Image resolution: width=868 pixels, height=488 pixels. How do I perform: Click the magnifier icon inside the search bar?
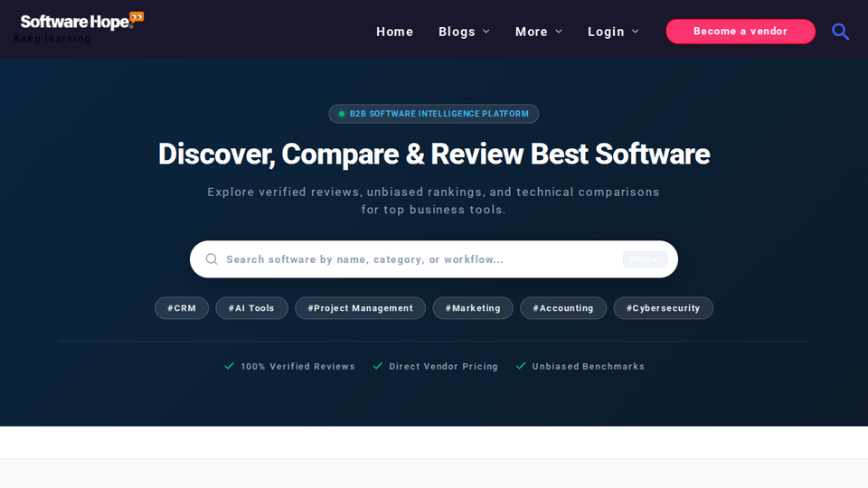[x=212, y=259]
